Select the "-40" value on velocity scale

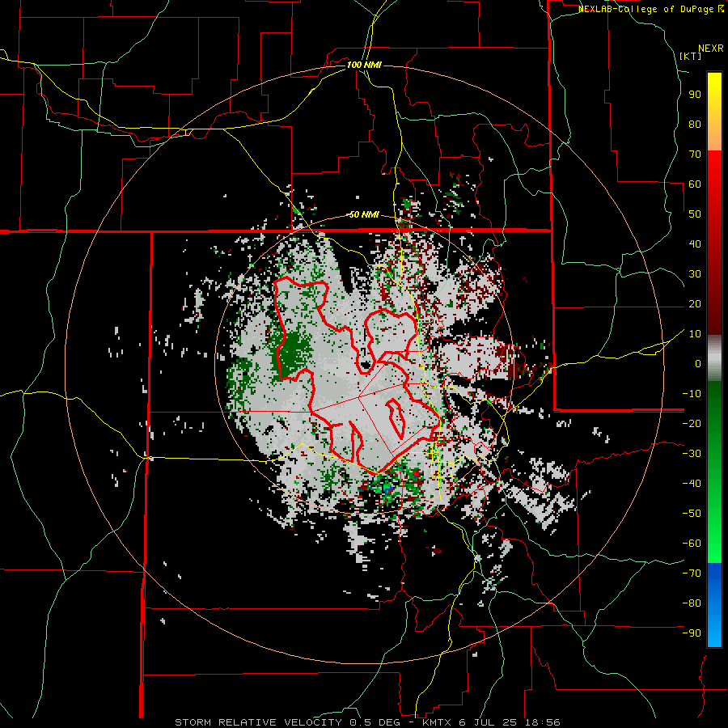click(692, 484)
